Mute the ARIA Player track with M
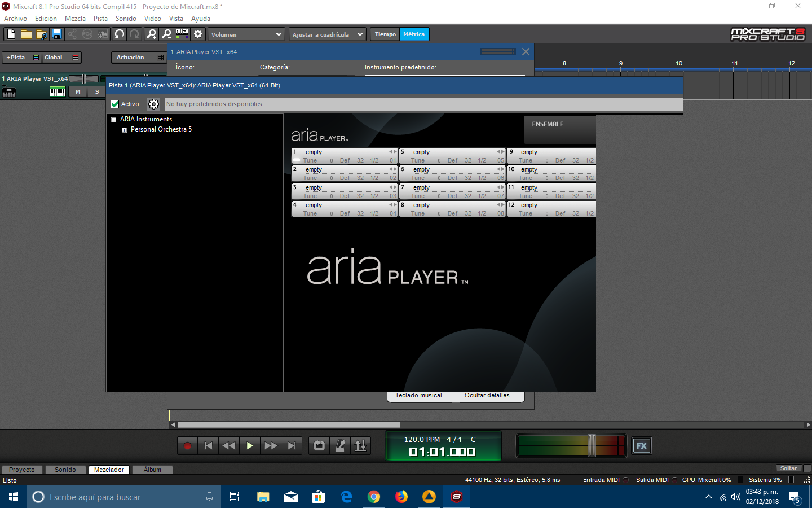Image resolution: width=812 pixels, height=508 pixels. click(x=78, y=92)
